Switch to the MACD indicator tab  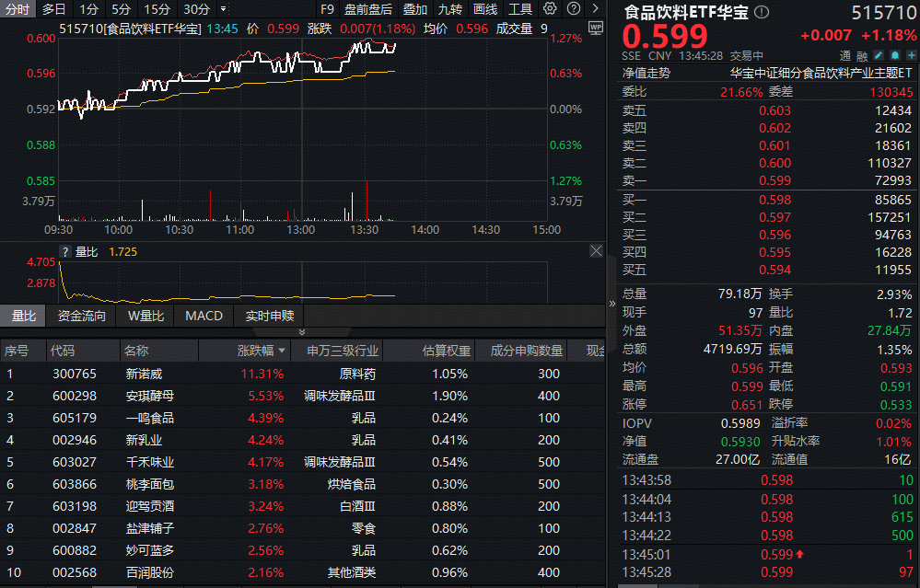coord(204,316)
